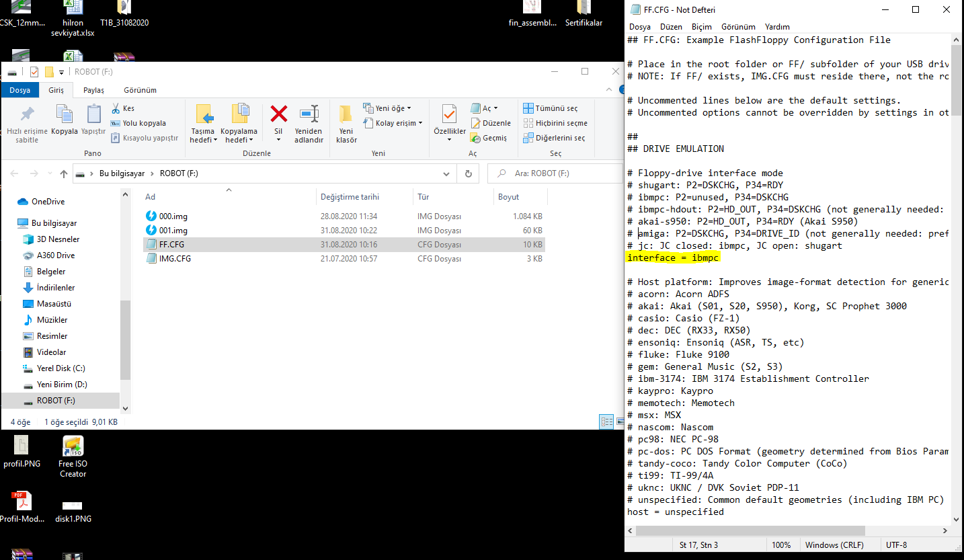Click Taşıma hedefi move icon
The image size is (964, 560).
[203, 114]
